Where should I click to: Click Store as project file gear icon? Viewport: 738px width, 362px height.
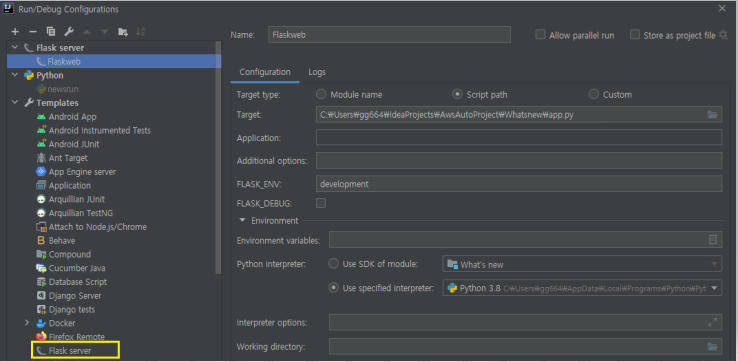tap(723, 35)
